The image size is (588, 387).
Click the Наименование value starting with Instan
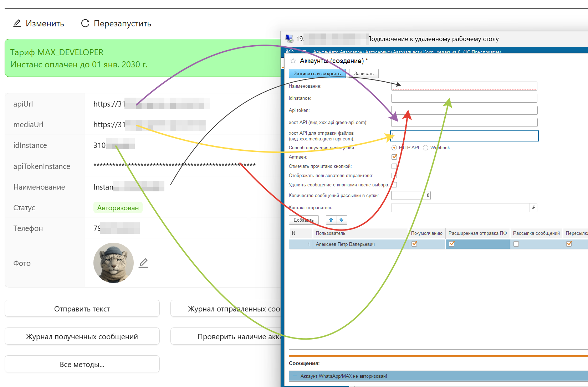tap(129, 187)
